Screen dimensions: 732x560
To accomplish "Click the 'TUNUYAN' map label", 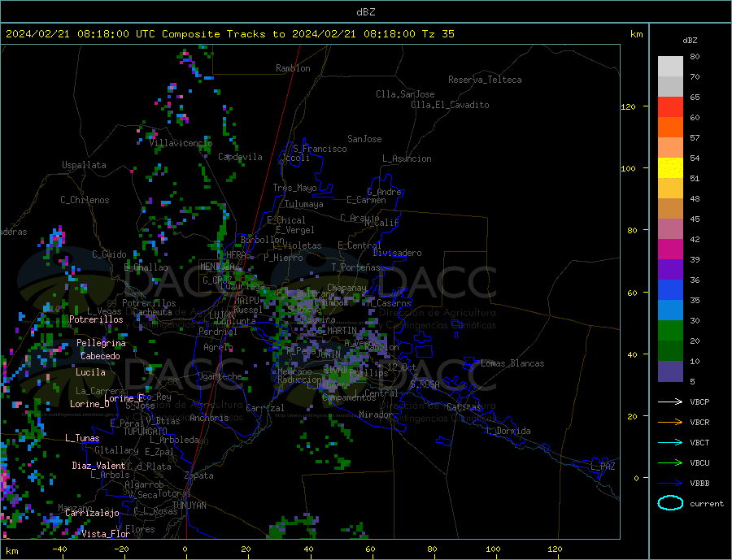I will [189, 506].
